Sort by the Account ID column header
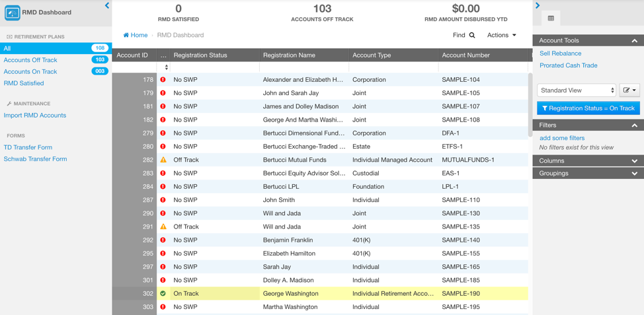Image resolution: width=644 pixels, height=315 pixels. tap(134, 55)
